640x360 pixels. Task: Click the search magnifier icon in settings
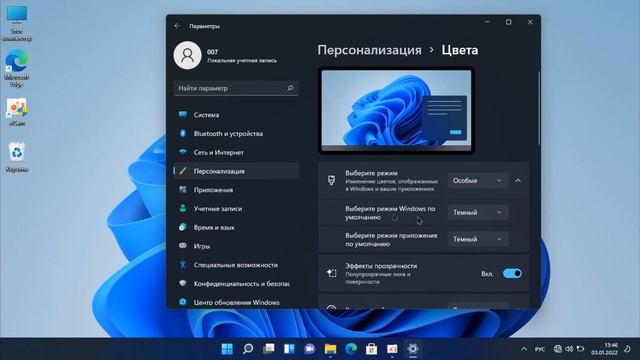290,88
